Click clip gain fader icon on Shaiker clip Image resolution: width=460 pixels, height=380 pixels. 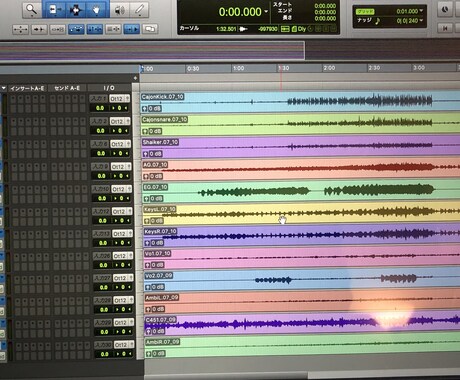click(145, 154)
